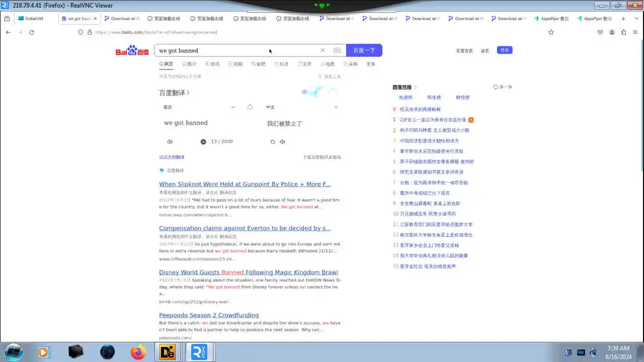Click the Baidu search input field
644x362 pixels.
[x=236, y=50]
